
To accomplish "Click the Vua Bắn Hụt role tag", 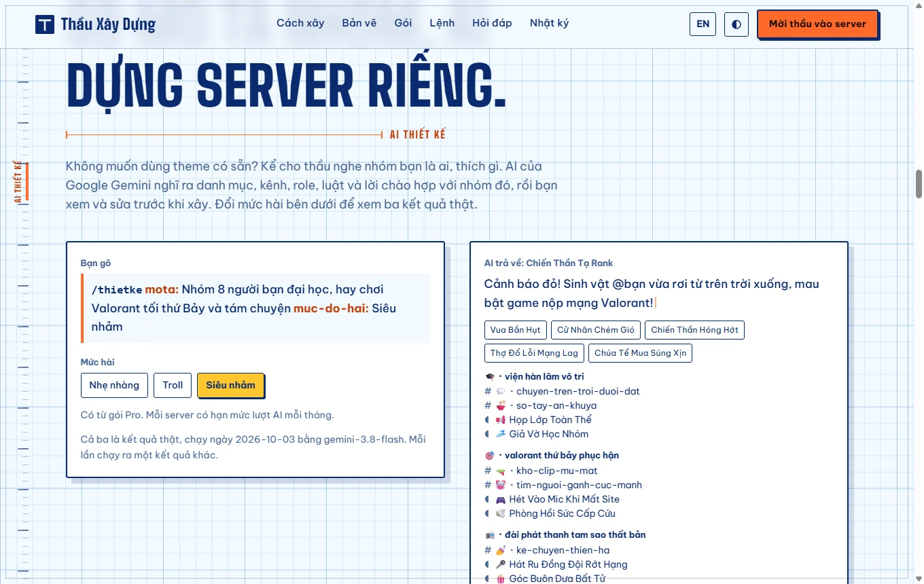I will pos(516,330).
